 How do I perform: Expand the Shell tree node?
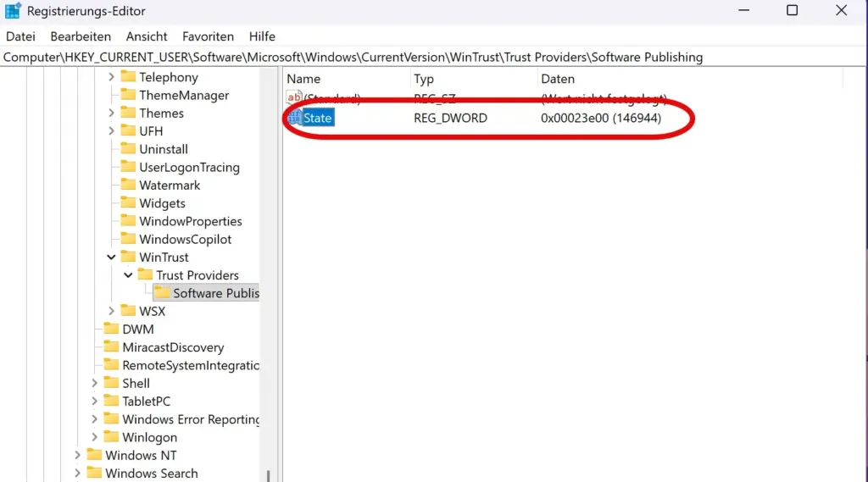coord(94,383)
